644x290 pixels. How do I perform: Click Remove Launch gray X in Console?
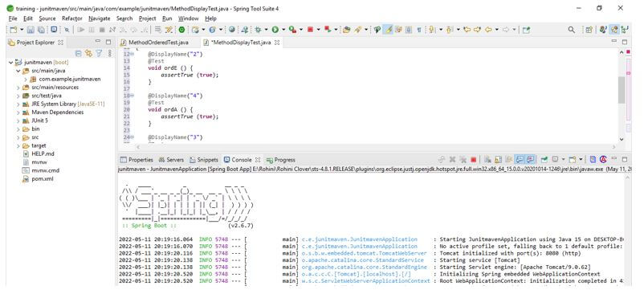[452, 159]
